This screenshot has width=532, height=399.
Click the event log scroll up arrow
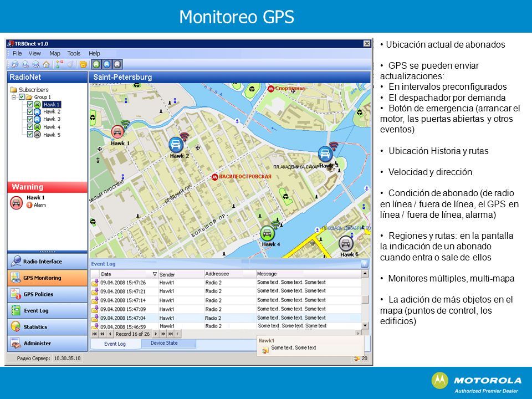(365, 273)
